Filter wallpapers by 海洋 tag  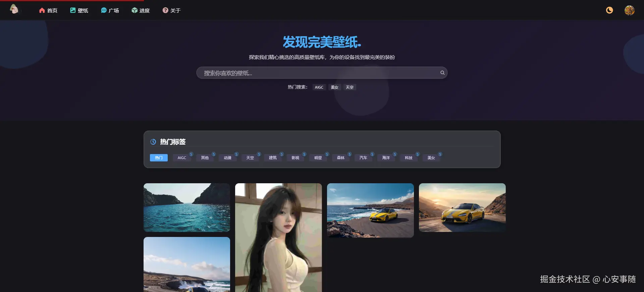(x=386, y=158)
